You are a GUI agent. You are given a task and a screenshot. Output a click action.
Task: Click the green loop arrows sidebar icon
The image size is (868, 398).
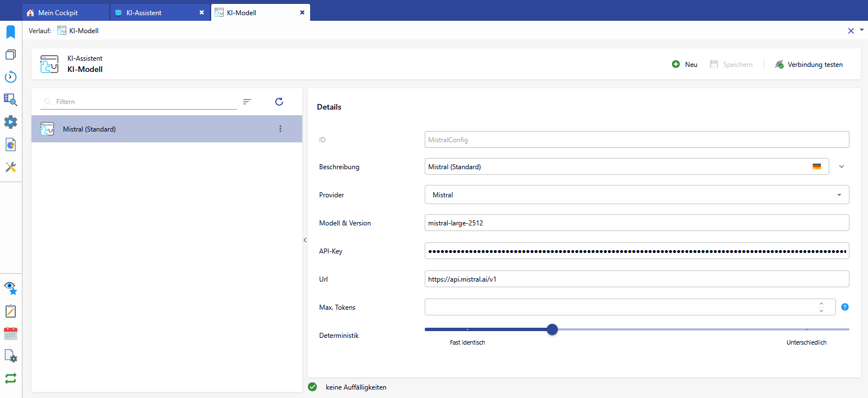coord(11,378)
